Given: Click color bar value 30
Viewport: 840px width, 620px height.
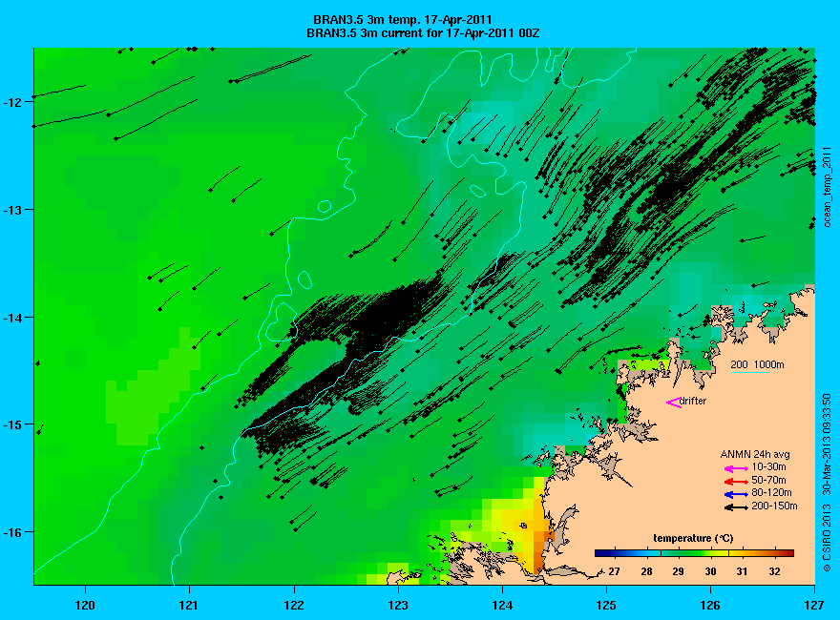Looking at the screenshot, I should tap(710, 571).
